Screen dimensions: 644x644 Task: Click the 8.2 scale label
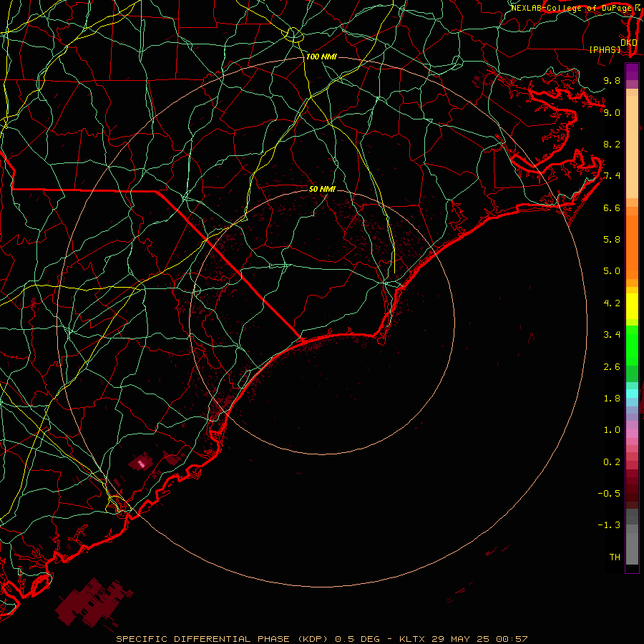coord(612,144)
